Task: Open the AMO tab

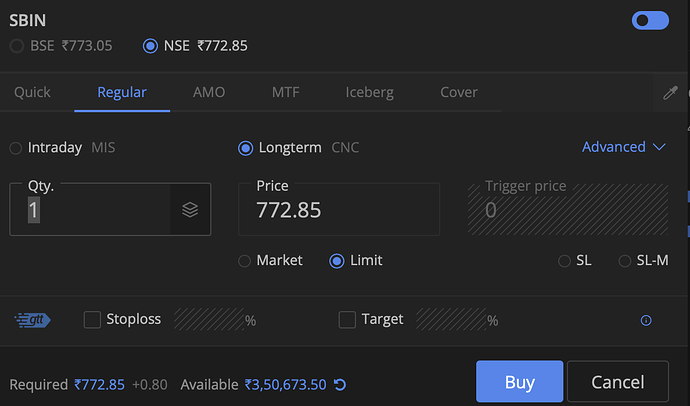Action: click(x=209, y=92)
